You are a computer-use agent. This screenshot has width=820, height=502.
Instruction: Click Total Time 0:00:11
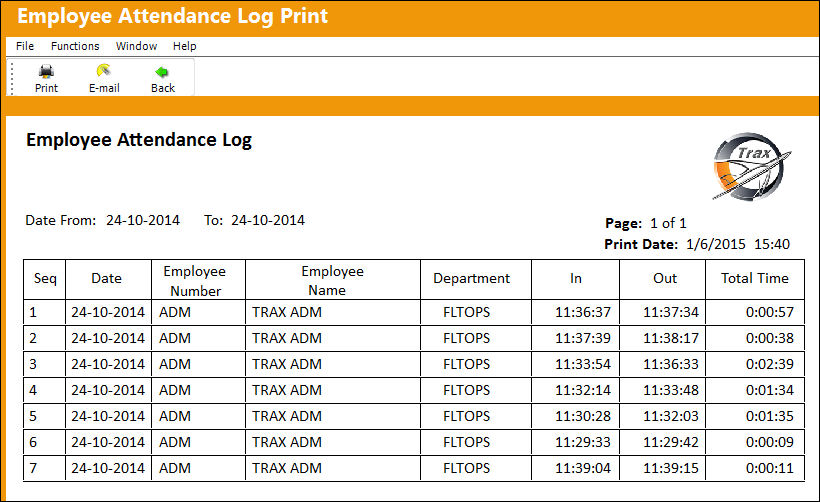(770, 468)
